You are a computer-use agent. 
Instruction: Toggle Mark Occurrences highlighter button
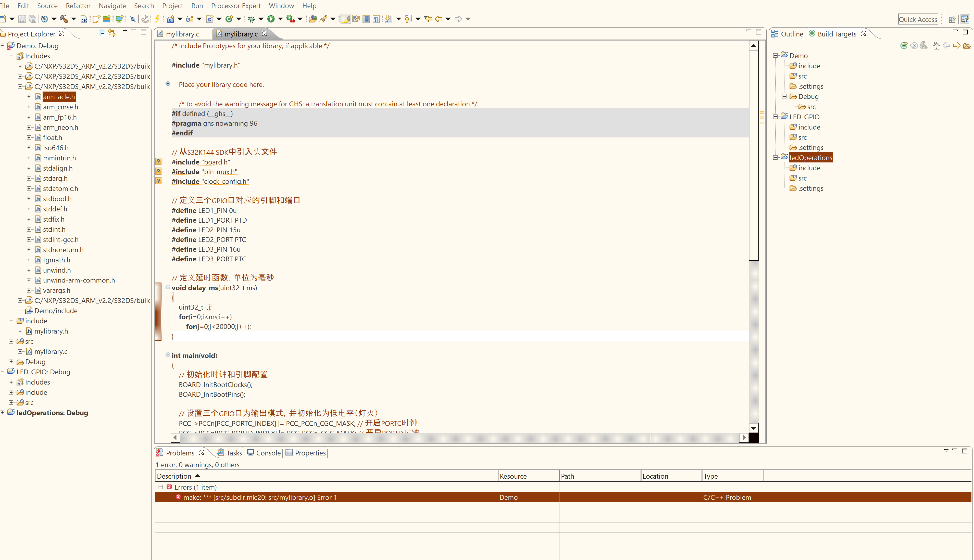click(x=345, y=19)
